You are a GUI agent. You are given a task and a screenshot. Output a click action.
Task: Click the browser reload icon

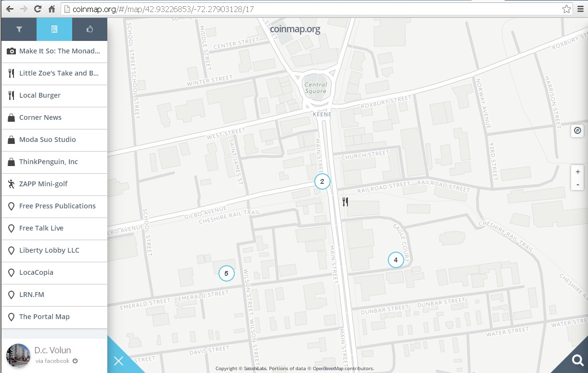coord(38,9)
